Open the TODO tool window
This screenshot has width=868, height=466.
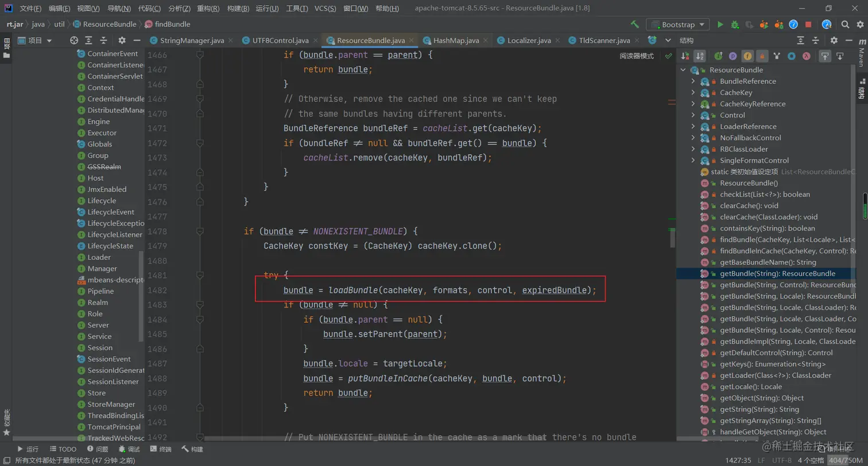[63, 449]
